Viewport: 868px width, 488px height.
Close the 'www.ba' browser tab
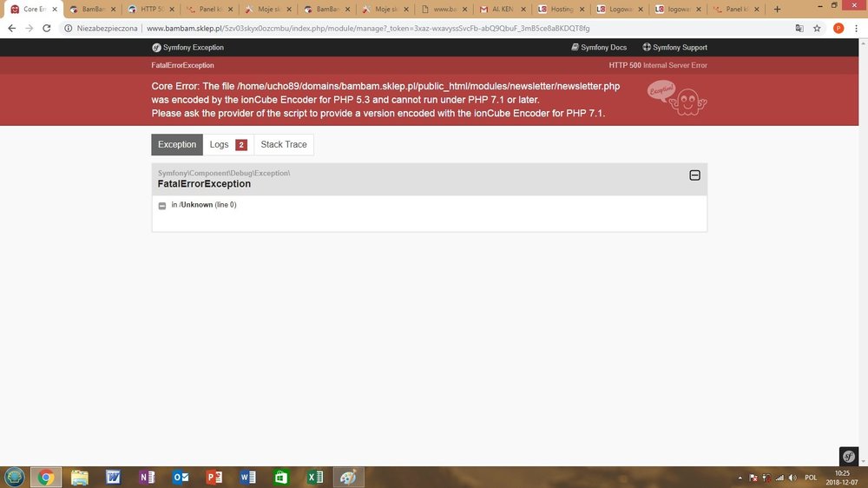click(x=464, y=9)
